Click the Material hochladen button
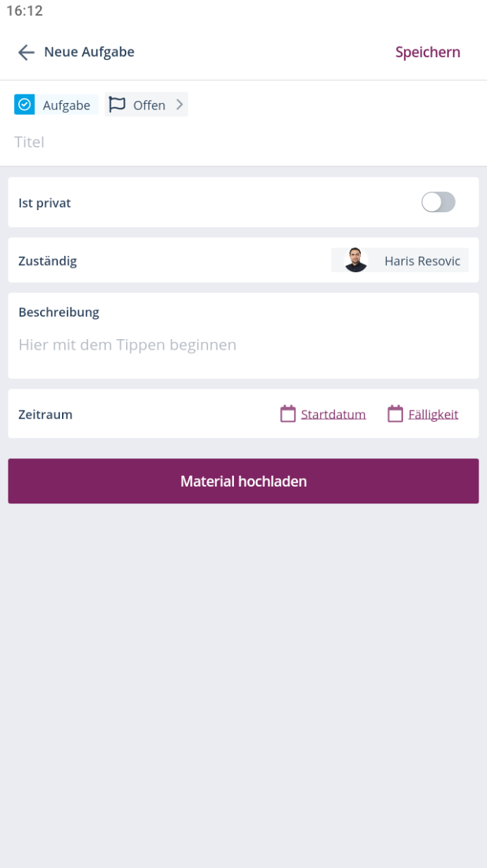Image resolution: width=487 pixels, height=868 pixels. 243,481
